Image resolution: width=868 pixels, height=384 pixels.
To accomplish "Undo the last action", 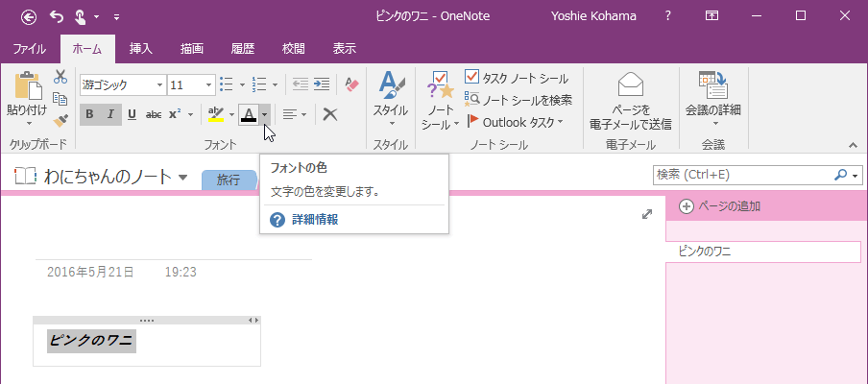I will [57, 16].
